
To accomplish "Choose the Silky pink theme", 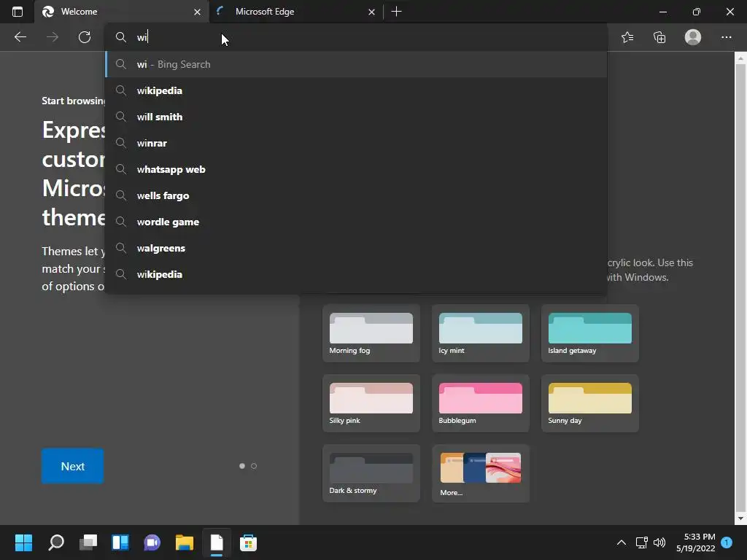I will pos(371,403).
